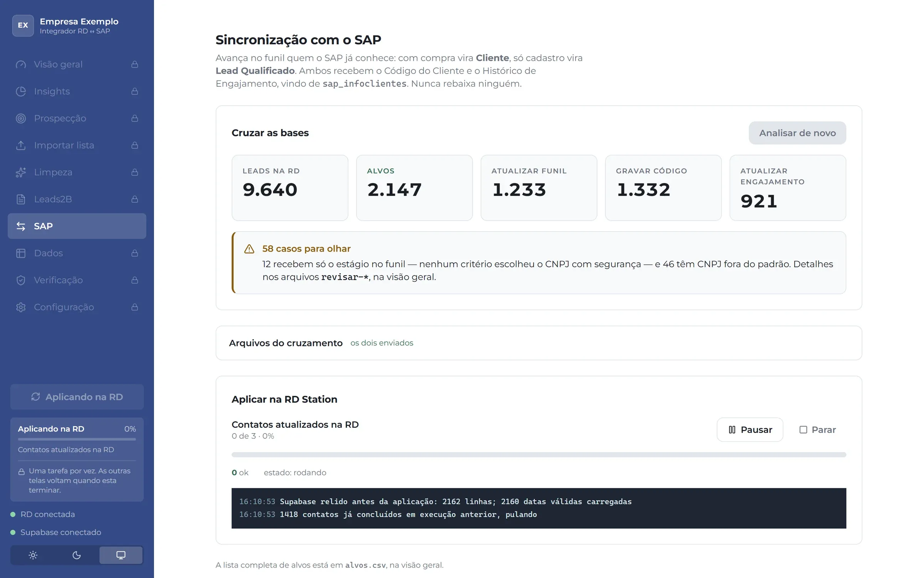Click the sidebar Aplicando na RD progress bar

coord(77,439)
